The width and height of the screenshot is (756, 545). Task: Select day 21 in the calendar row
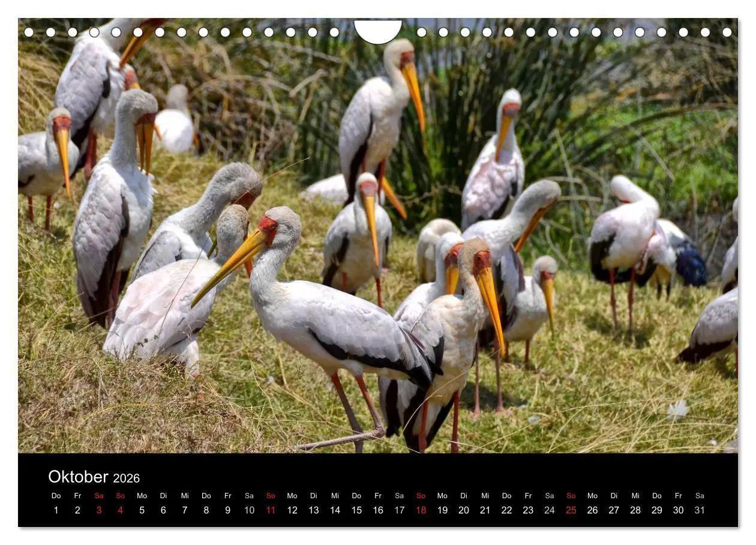[485, 510]
